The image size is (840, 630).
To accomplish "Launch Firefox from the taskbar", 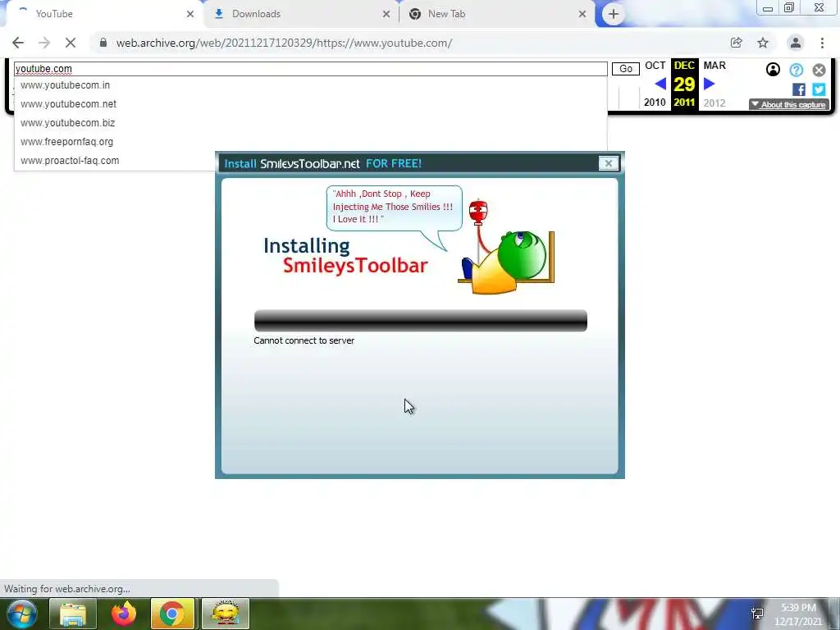I will click(x=124, y=614).
